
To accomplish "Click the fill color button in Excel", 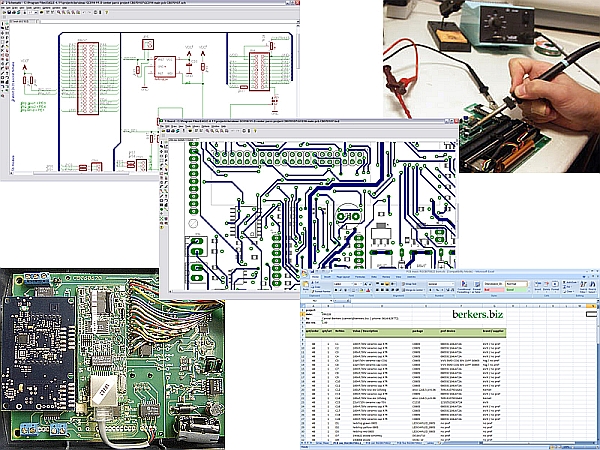I will click(x=361, y=290).
